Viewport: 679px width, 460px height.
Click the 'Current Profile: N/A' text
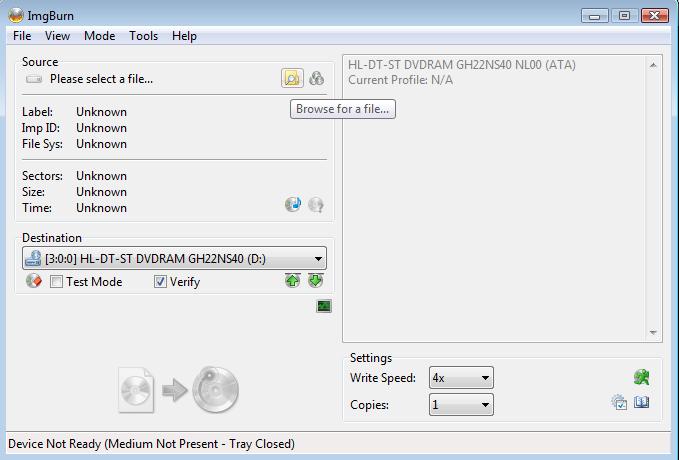(401, 80)
